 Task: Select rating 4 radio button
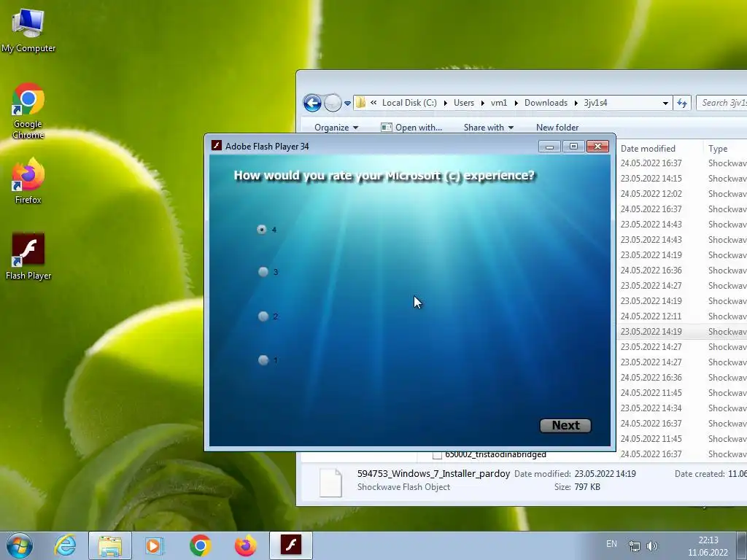[x=262, y=230]
